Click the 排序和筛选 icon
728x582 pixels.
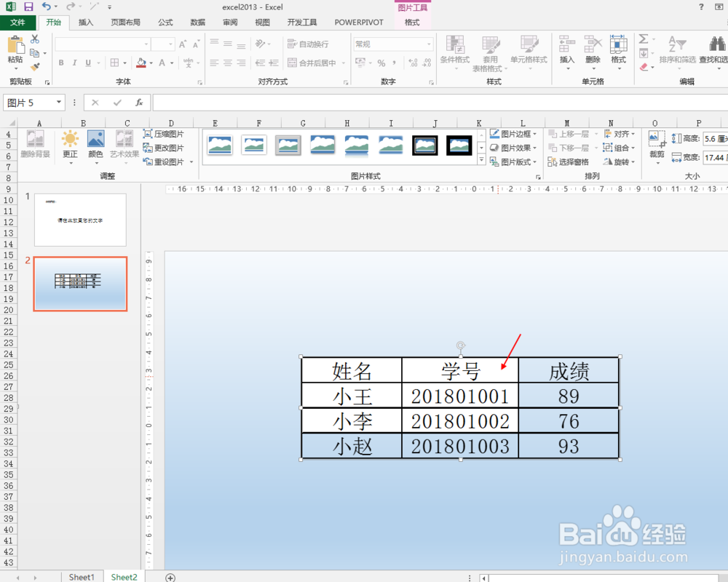click(677, 44)
